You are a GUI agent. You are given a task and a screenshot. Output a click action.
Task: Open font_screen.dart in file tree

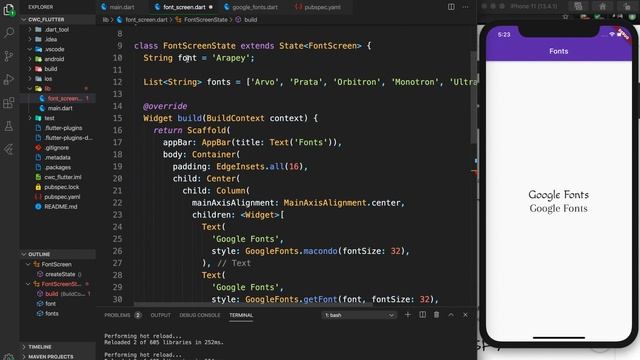(58, 98)
